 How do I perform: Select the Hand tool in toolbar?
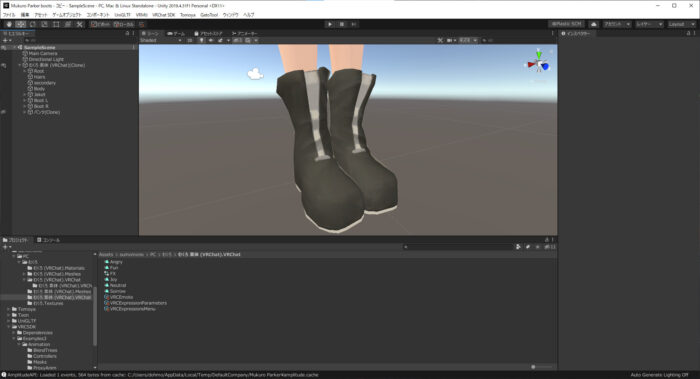point(9,24)
